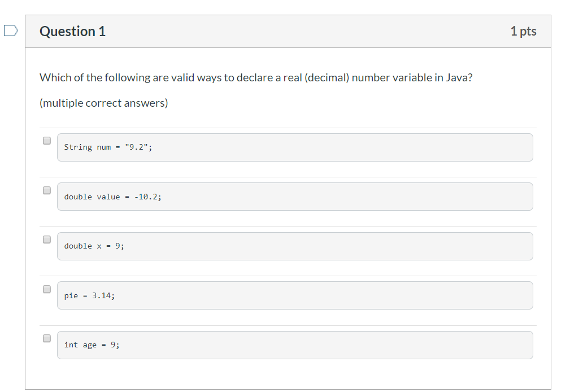The image size is (570, 392).
Task: Enable the pie = 3.14 answer checkbox
Action: 47,289
